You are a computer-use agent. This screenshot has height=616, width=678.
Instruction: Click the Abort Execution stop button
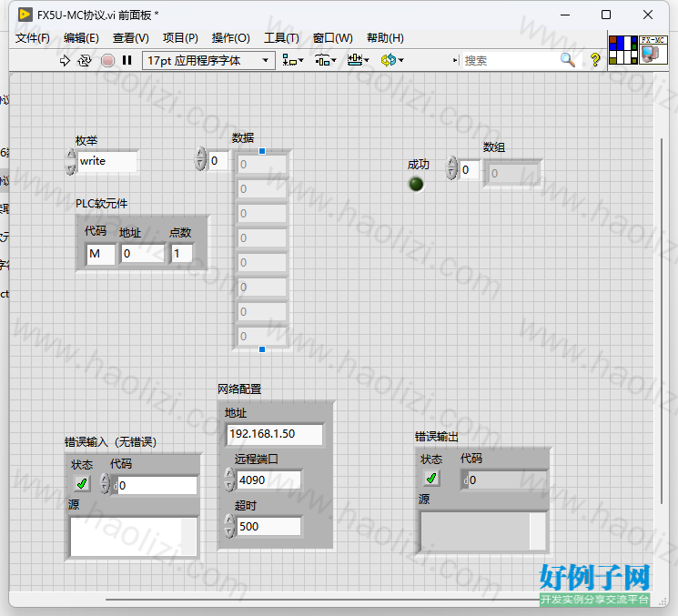[x=107, y=61]
